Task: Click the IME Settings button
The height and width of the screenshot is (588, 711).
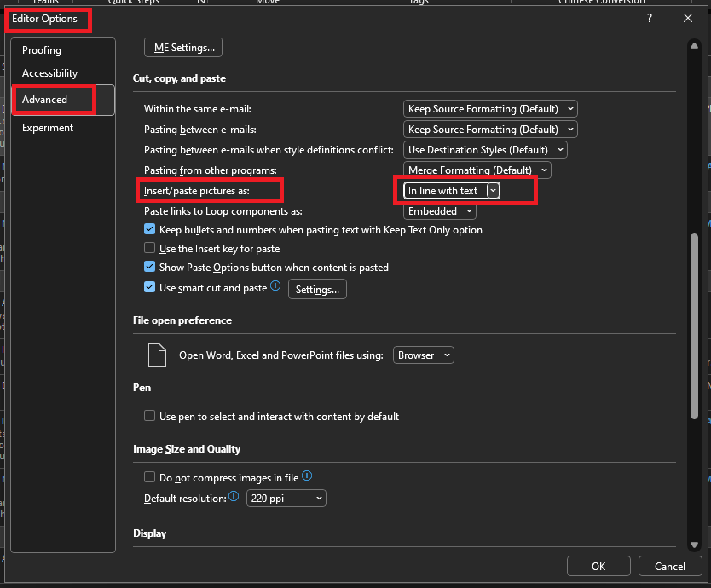Action: tap(183, 48)
